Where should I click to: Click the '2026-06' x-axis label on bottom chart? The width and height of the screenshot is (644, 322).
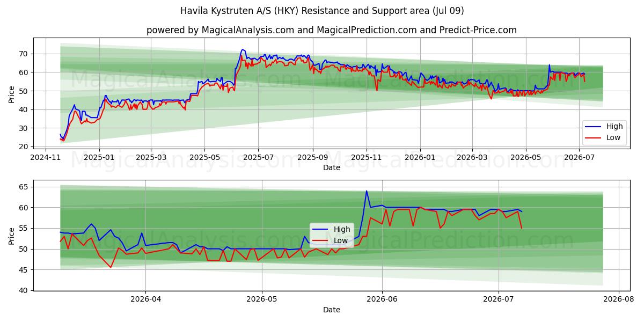(382, 299)
